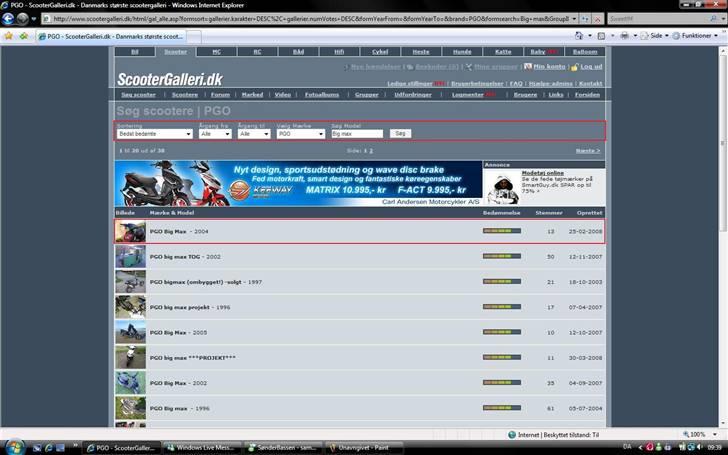
Task: Click the rating bar for PGO Big Max 2004
Action: pos(502,231)
